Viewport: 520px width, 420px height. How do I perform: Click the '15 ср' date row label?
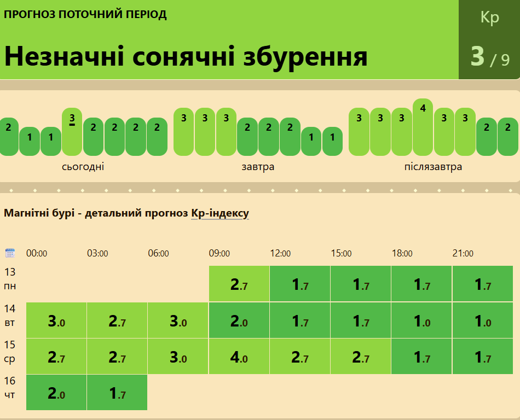click(x=10, y=352)
